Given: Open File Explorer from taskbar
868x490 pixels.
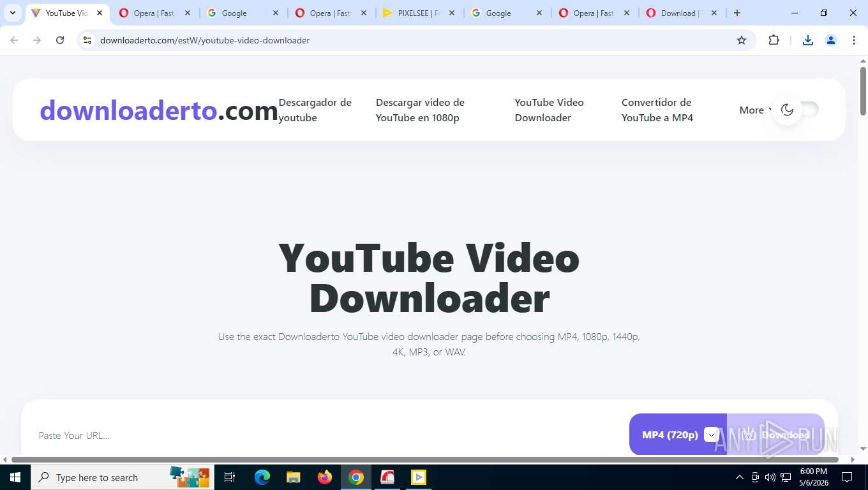Looking at the screenshot, I should [x=294, y=477].
